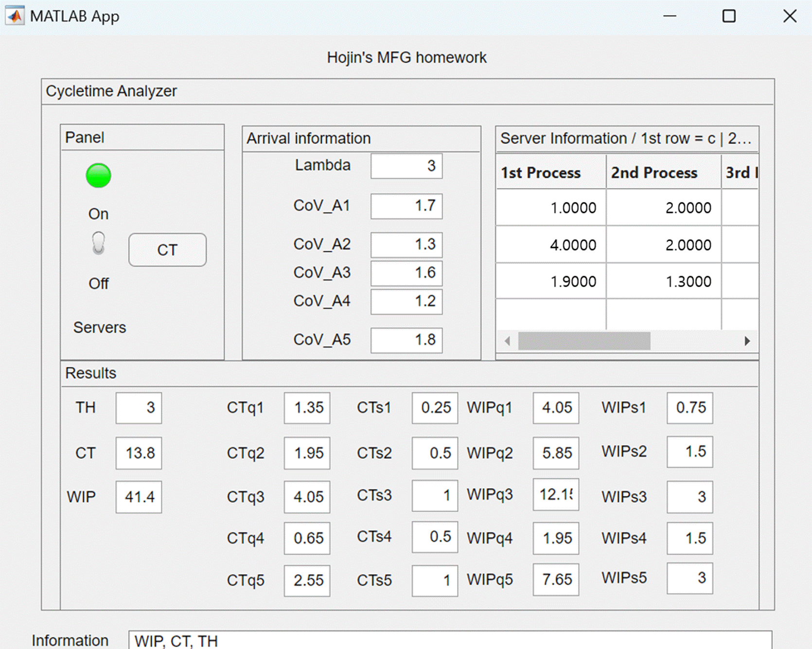Toggle the On/Off switch in Panel
Viewport: 812px width, 649px height.
tap(98, 243)
